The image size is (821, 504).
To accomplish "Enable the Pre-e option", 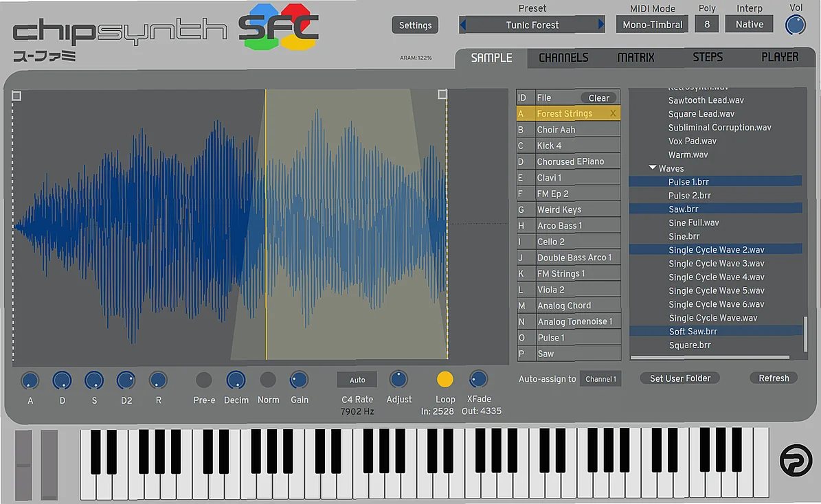I will pyautogui.click(x=203, y=378).
